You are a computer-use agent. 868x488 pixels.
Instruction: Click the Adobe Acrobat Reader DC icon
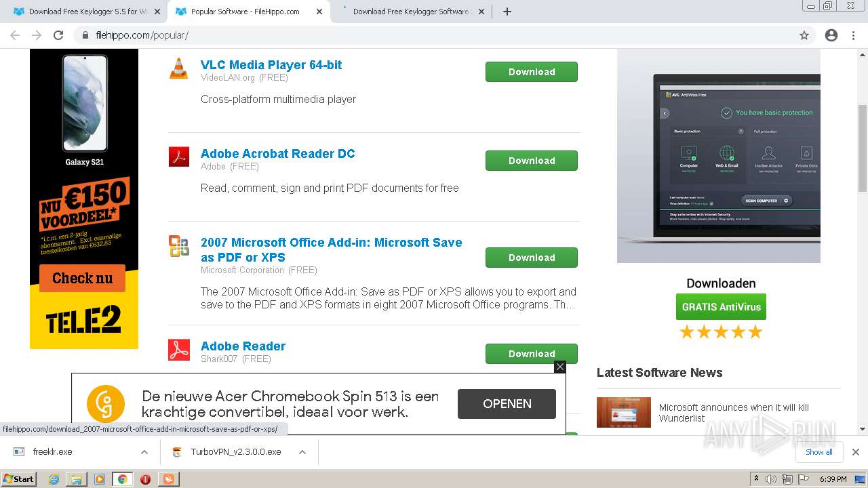179,157
